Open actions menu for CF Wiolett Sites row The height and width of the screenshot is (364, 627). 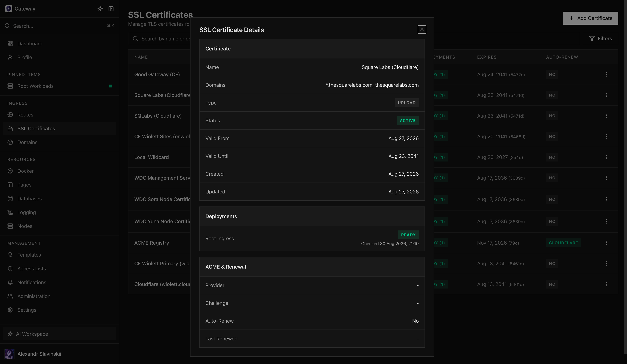[606, 137]
